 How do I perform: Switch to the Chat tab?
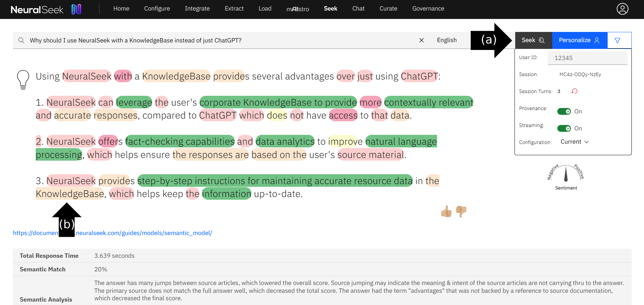click(x=358, y=9)
